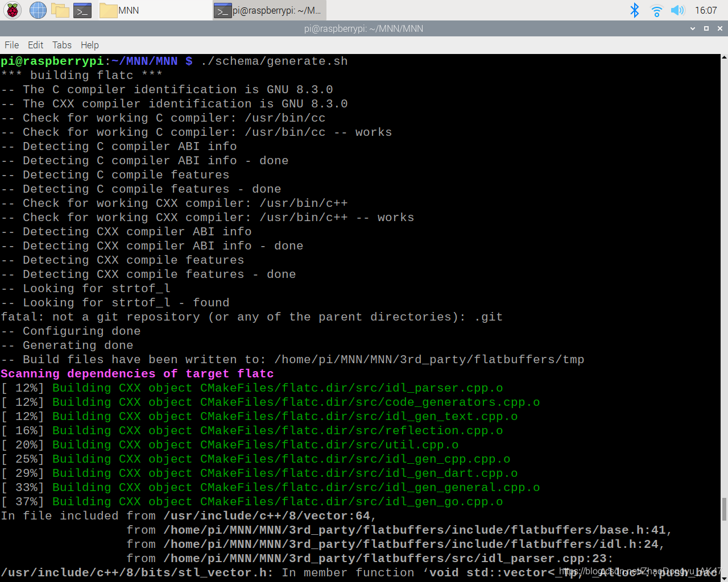Click 'Scanning dependencies of target flatc'

coord(138,374)
